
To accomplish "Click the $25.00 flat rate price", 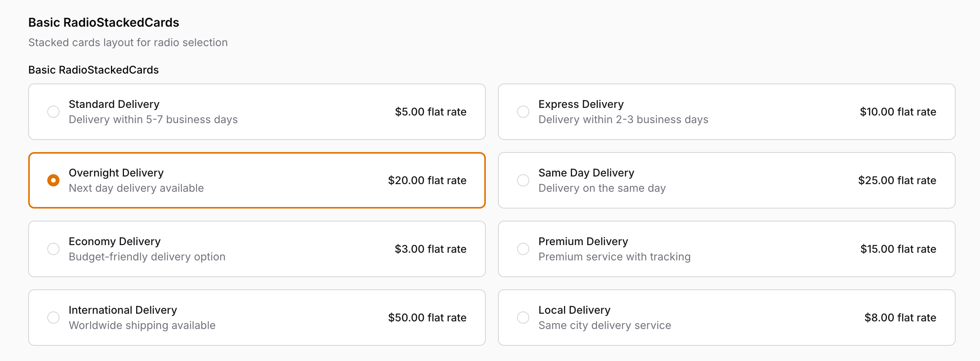I will pyautogui.click(x=897, y=180).
